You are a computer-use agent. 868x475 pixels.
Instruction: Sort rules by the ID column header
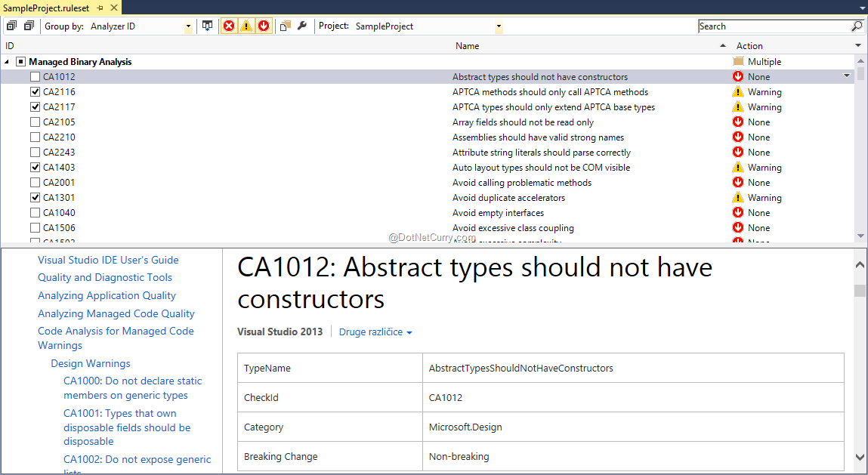tap(9, 46)
